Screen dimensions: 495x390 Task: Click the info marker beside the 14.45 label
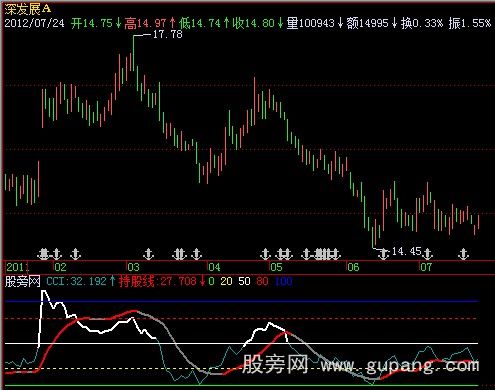(x=384, y=254)
